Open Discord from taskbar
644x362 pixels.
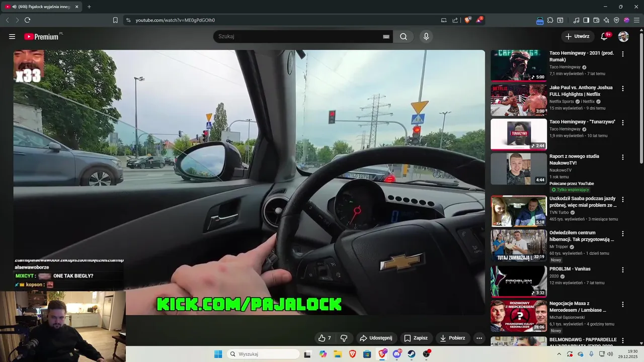(397, 354)
